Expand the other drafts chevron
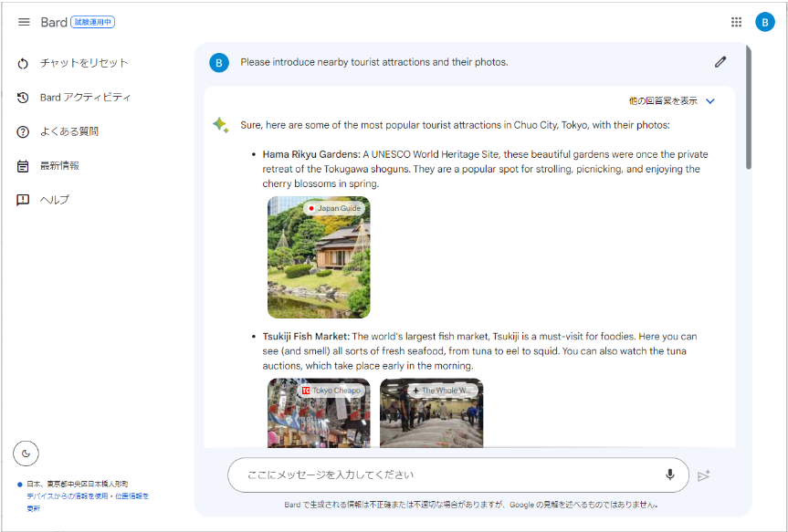 coord(710,101)
